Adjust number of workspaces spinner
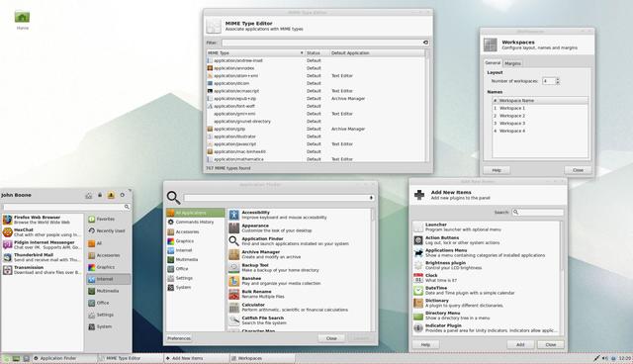This screenshot has height=364, width=633. [558, 81]
